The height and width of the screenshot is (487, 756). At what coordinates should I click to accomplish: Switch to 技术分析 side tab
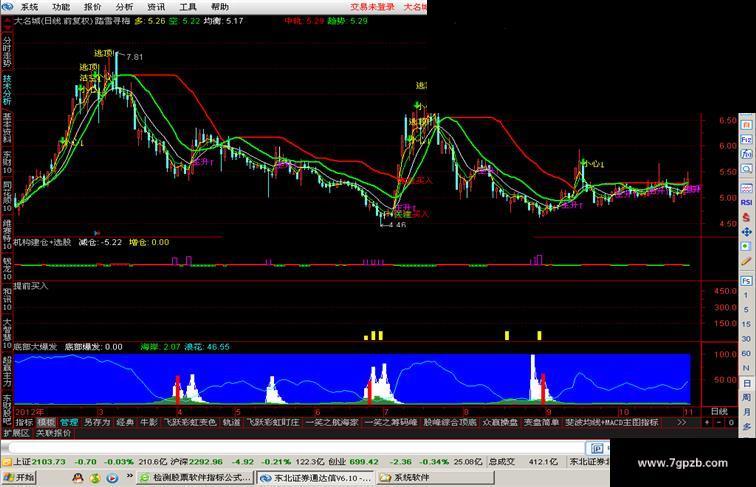pos(7,90)
